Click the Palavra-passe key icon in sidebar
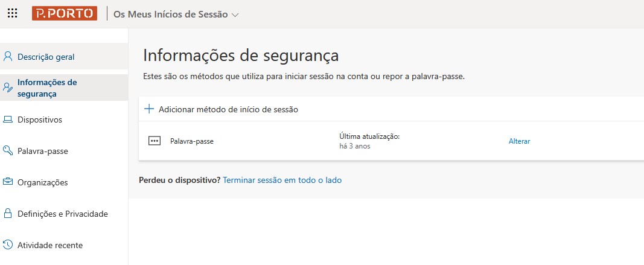The image size is (644, 265). pyautogui.click(x=8, y=151)
